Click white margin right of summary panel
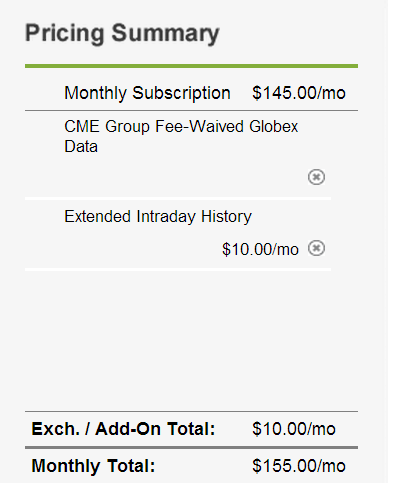The height and width of the screenshot is (483, 416). coord(402,241)
